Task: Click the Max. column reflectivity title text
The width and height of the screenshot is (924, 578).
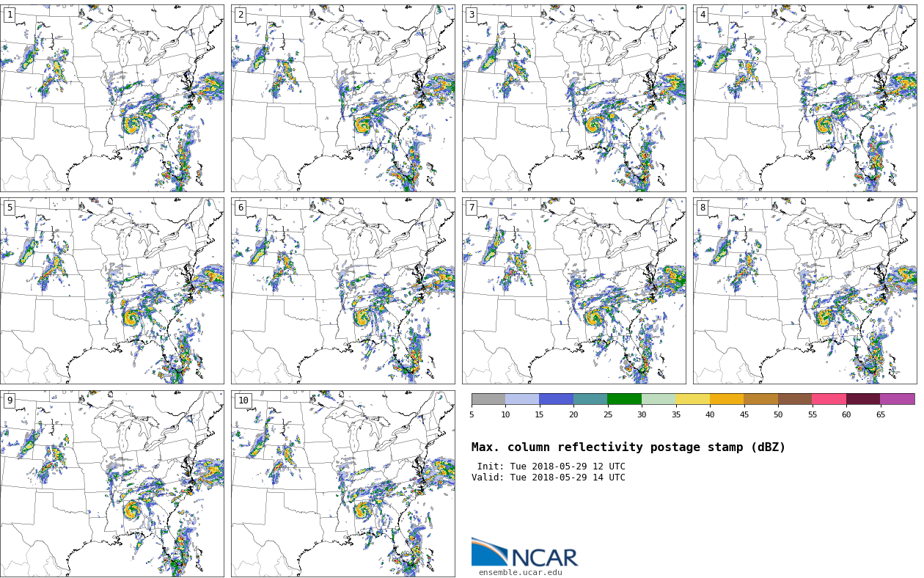Action: point(628,447)
